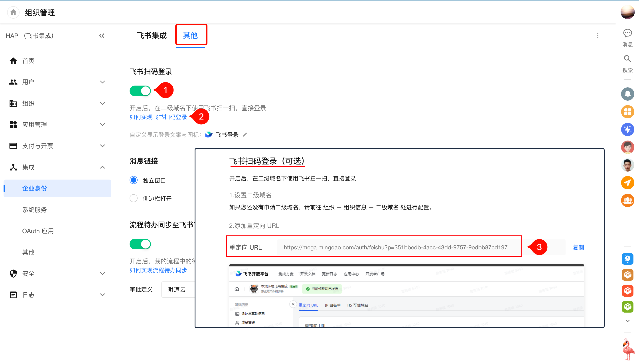Click the 用户 people icon in sidebar
639x364 pixels.
pyautogui.click(x=13, y=82)
